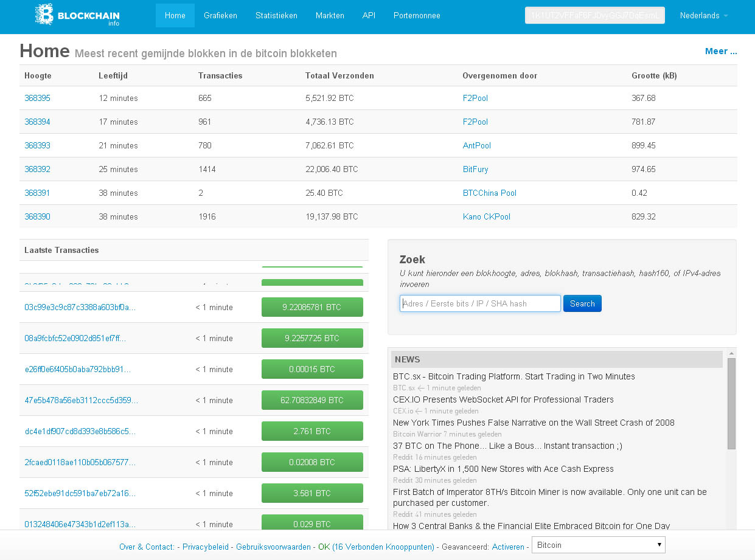This screenshot has height=560, width=755.
Task: Open transaction e26ff0e6f405b0aba792bbb91...
Action: [x=78, y=369]
